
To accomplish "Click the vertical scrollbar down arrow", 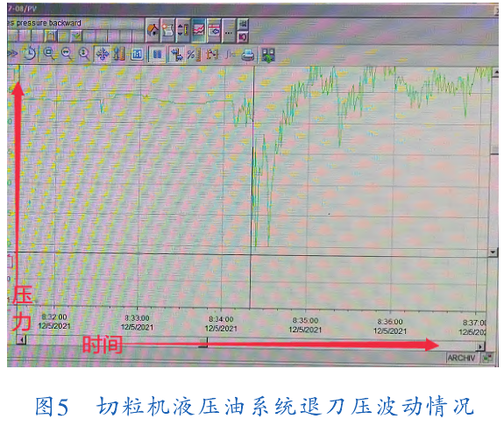I will pos(493,252).
